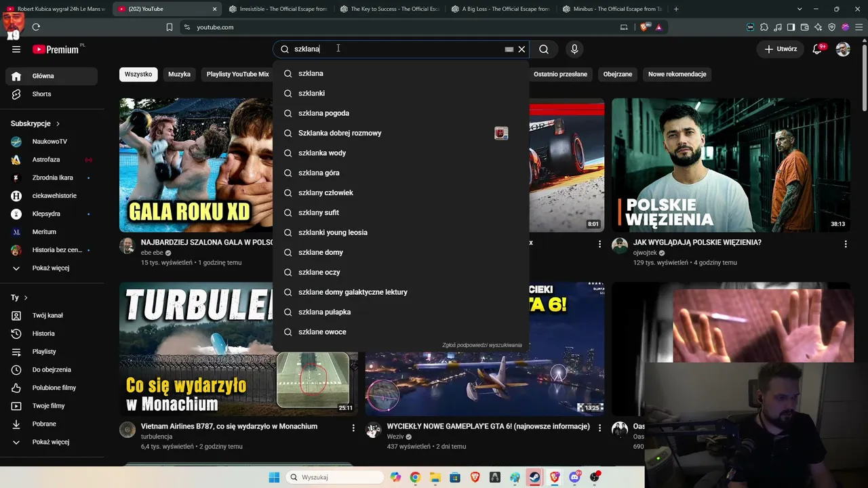Viewport: 868px width, 488px height.
Task: Select 'szklane domy galaktyczne lektury' suggestion
Action: 401,292
